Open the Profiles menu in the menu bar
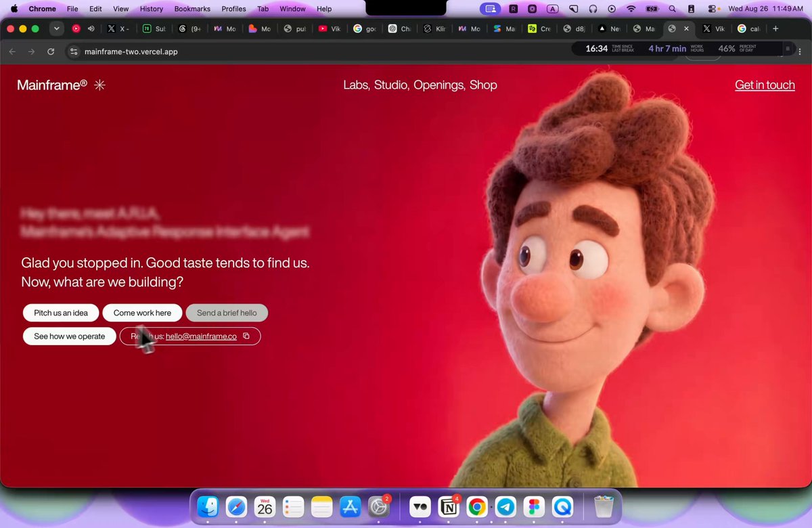This screenshot has width=812, height=528. tap(233, 9)
